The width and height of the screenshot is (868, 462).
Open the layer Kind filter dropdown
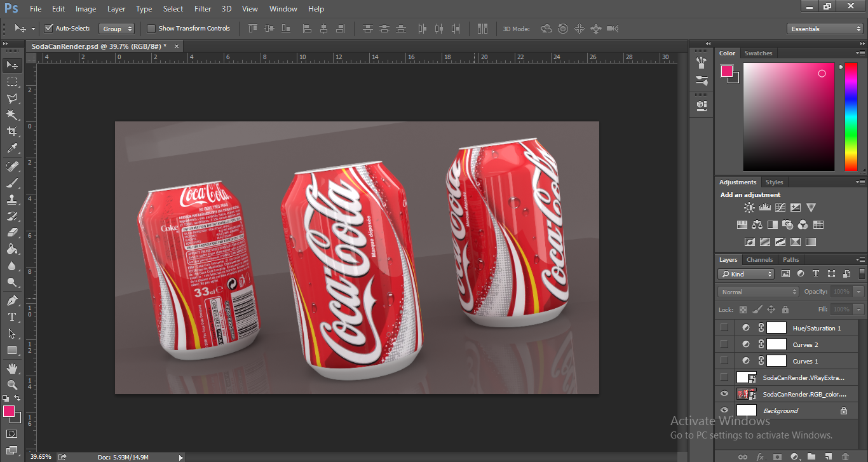[x=746, y=274]
